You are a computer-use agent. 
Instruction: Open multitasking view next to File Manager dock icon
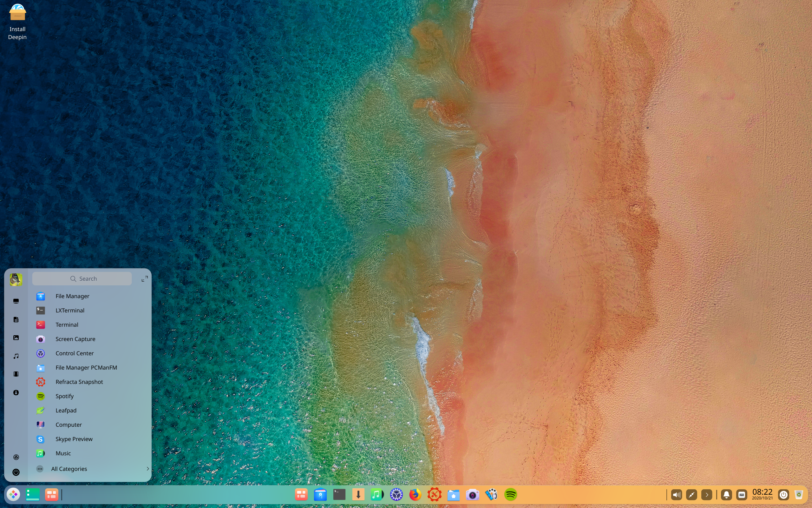301,495
